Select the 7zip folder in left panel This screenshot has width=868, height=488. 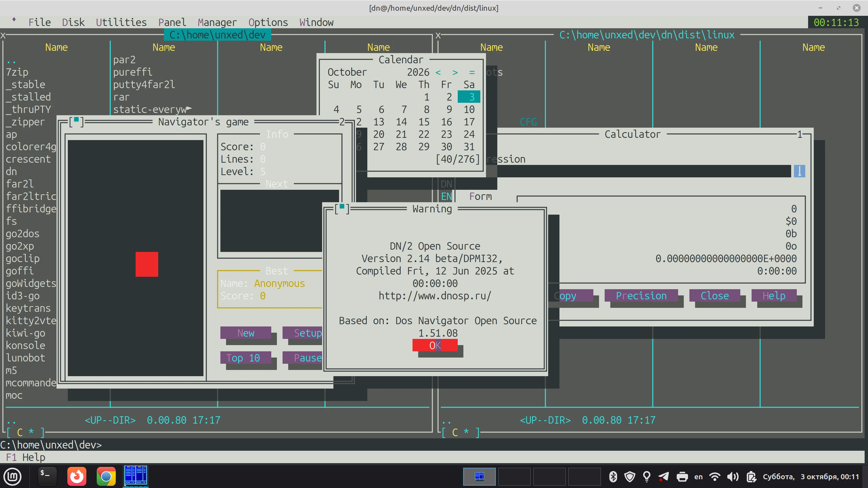tap(17, 72)
